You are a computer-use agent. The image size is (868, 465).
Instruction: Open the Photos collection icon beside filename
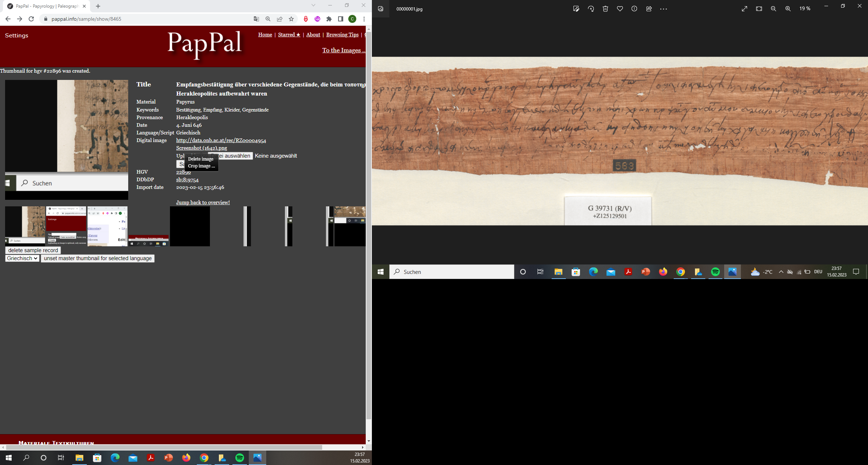pos(381,9)
